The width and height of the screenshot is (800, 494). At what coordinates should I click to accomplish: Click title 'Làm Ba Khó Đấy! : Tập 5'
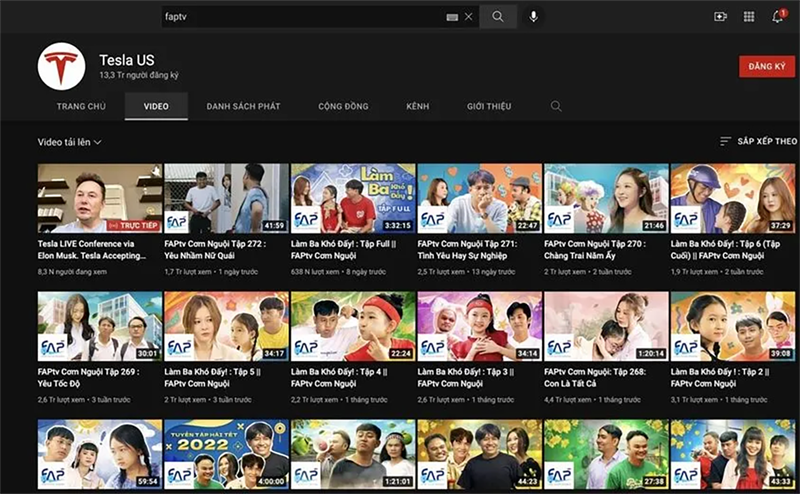(213, 378)
